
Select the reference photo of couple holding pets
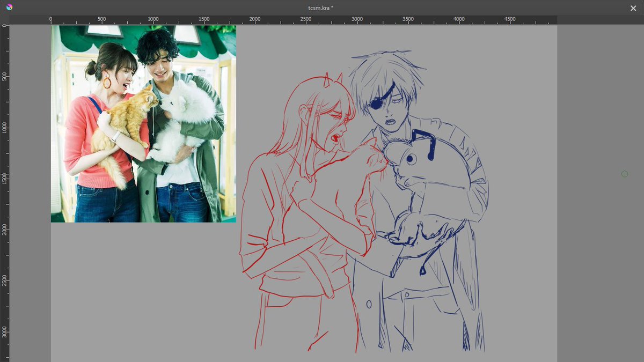(143, 124)
